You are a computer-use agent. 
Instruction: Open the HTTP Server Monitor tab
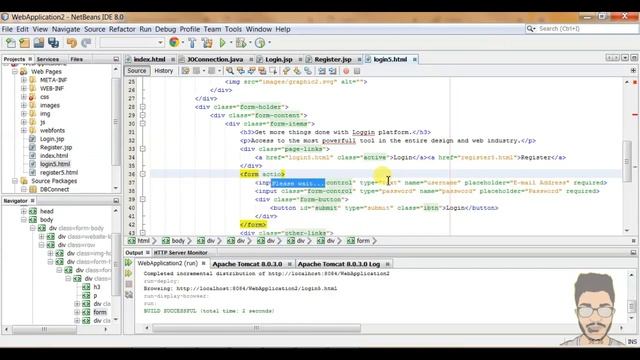tap(180, 253)
